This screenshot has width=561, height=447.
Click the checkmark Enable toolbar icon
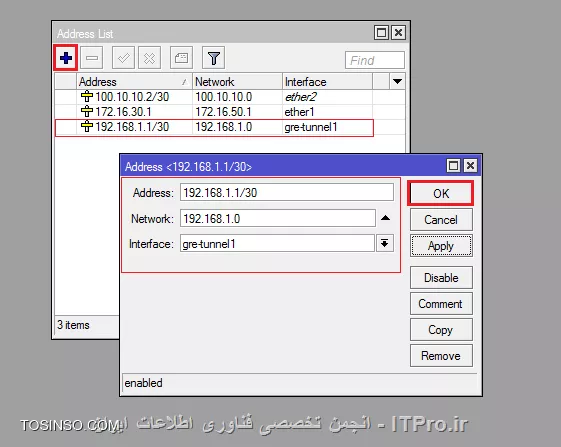pos(123,58)
